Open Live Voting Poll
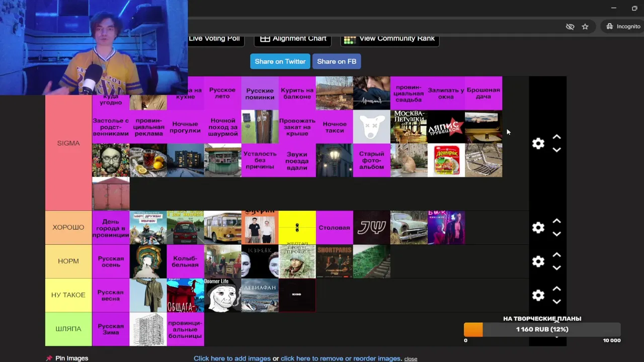This screenshot has width=644, height=362. tap(216, 39)
